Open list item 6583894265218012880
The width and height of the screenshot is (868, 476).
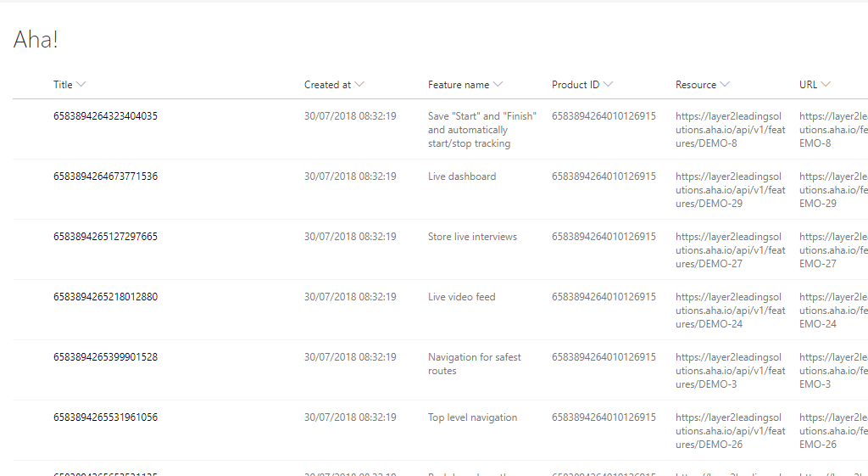click(105, 297)
